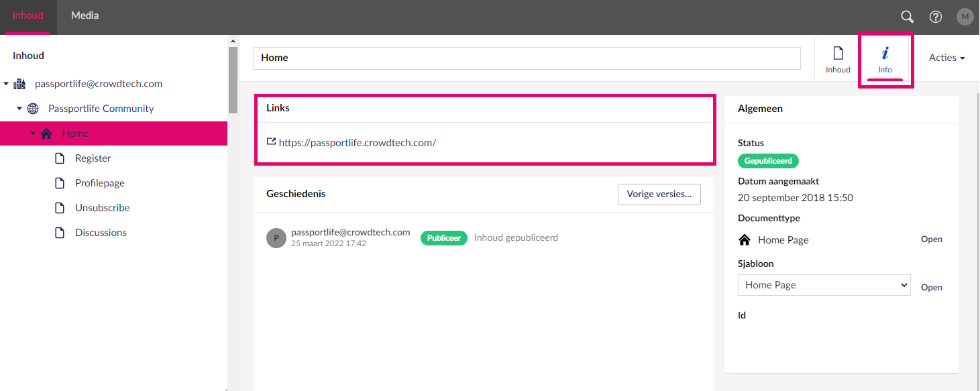Click the Gepubliceerd status badge
This screenshot has width=980, height=391.
pyautogui.click(x=768, y=161)
